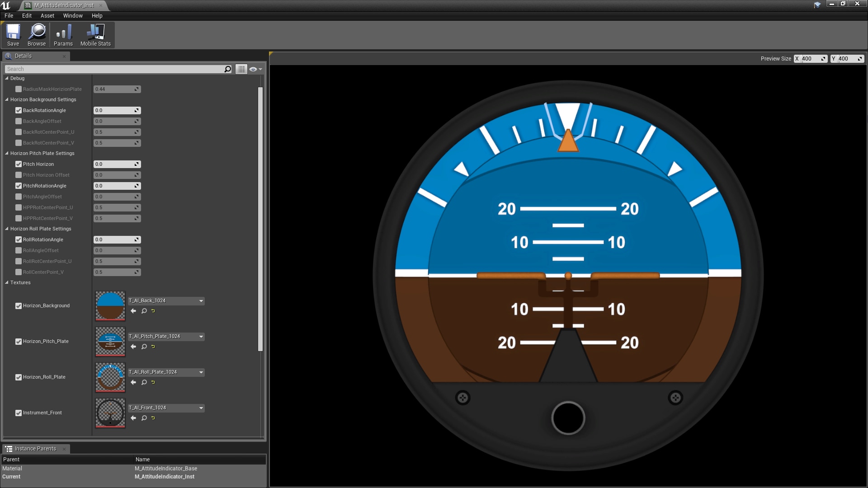868x488 pixels.
Task: Use selected asset arrow for Horizon_Background
Action: point(133,311)
